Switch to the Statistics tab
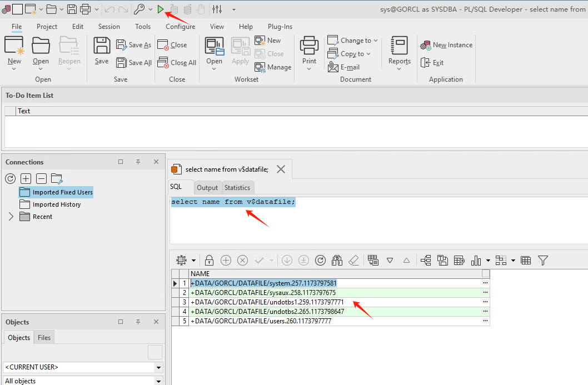Screen dimensions: 588x385 tap(237, 187)
